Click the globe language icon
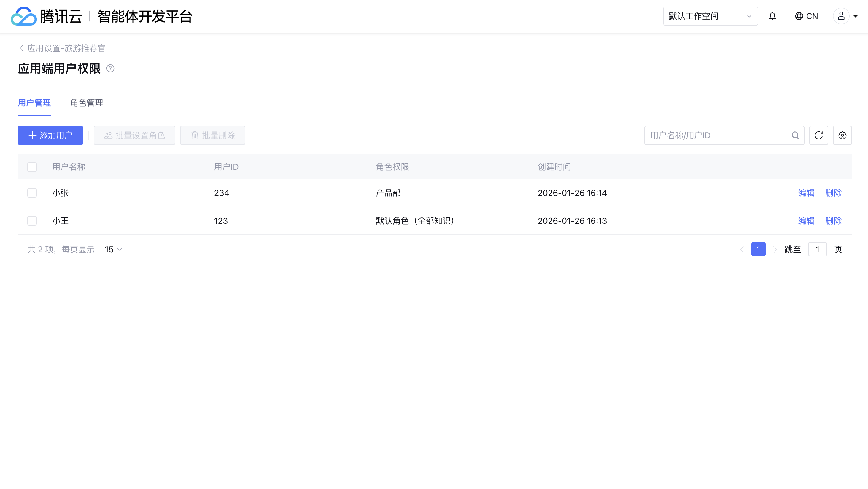This screenshot has width=868, height=489. (x=799, y=16)
